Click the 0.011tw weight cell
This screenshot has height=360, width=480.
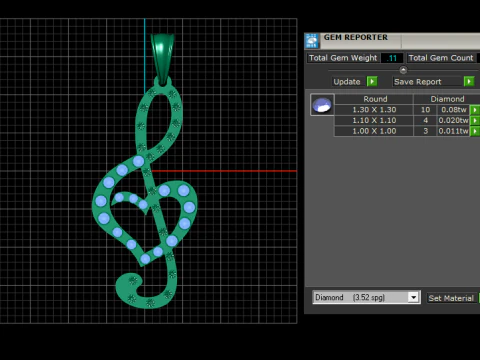click(453, 131)
